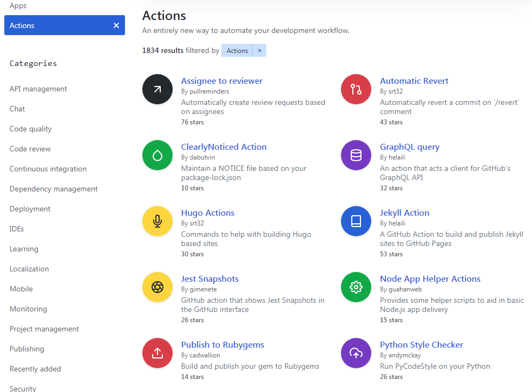Screen dimensions: 532x392
Task: Click the GraphQL query database icon
Action: [x=356, y=155]
